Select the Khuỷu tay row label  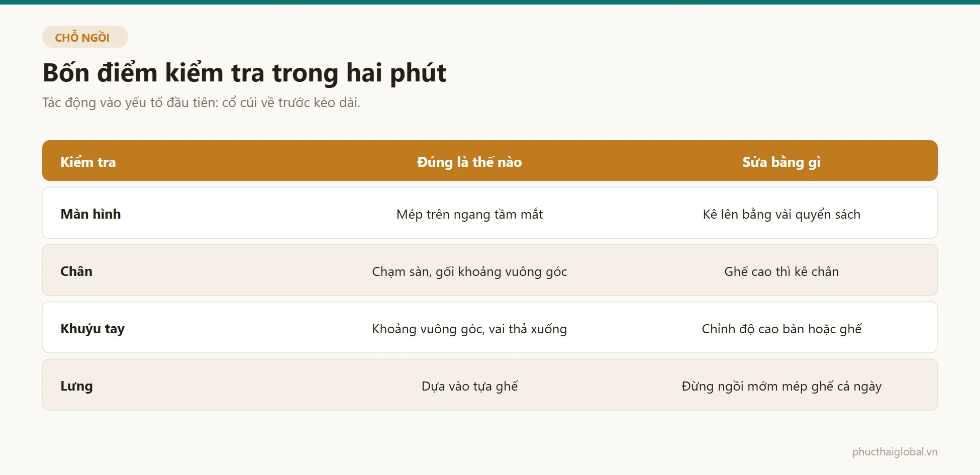point(92,329)
